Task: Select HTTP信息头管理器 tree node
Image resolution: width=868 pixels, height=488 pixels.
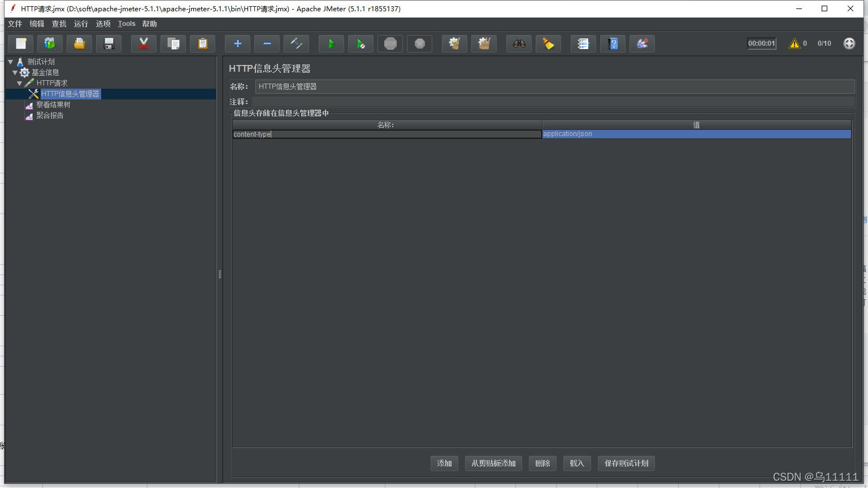Action: tap(70, 94)
